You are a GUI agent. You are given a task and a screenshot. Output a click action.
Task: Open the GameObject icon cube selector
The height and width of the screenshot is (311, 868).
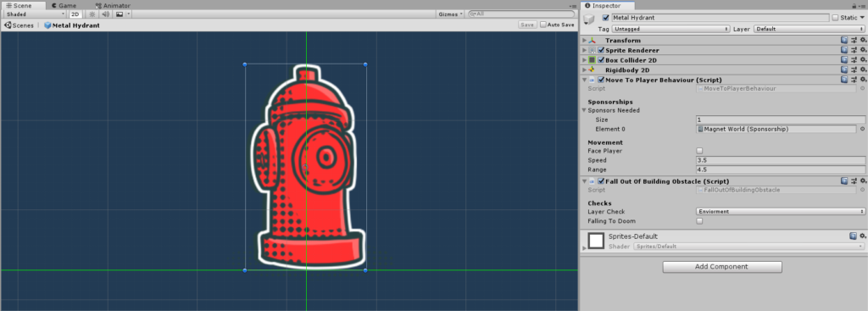click(x=590, y=19)
